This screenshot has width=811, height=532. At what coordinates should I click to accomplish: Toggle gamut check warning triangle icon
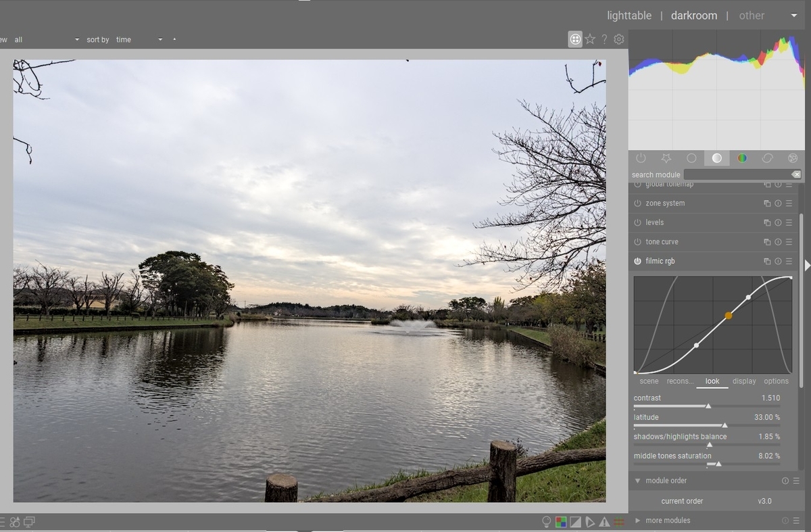pos(604,521)
